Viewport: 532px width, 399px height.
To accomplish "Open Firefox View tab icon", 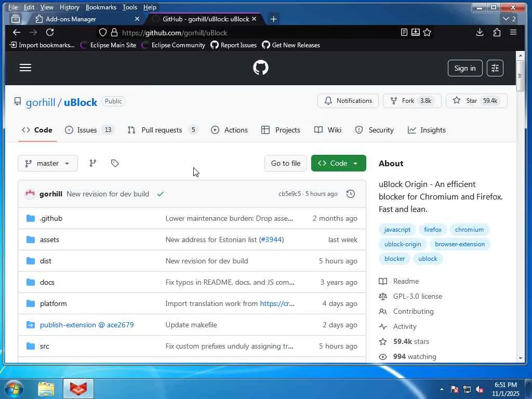I will (16, 19).
